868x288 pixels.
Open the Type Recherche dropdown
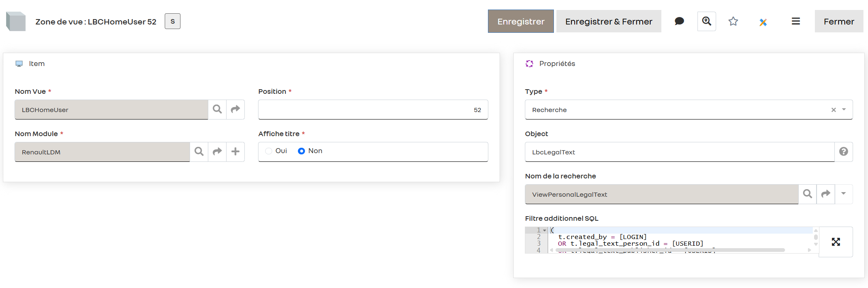(844, 110)
